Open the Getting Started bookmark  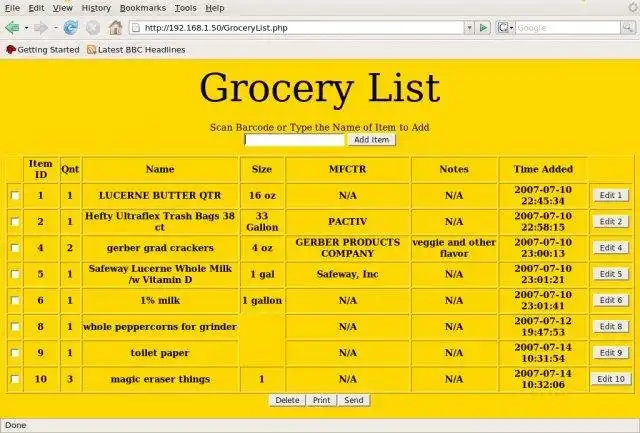coord(43,50)
